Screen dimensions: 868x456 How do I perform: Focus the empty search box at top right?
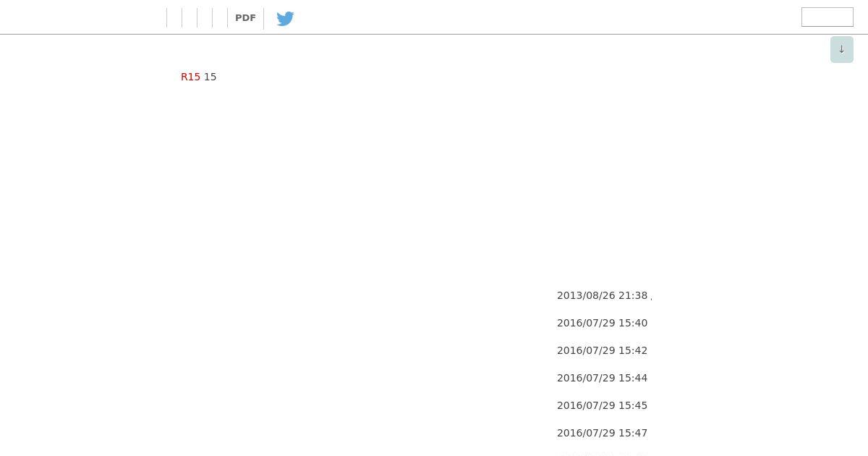point(827,17)
